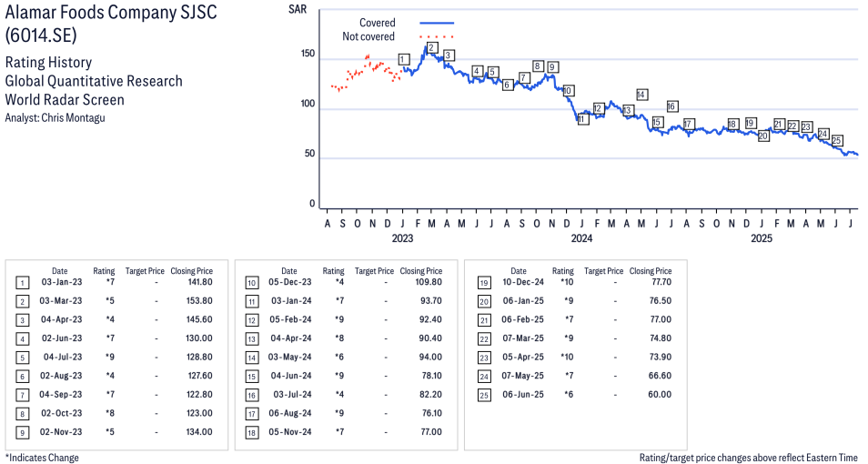
Task: Click the closing price 123.00
Action: pyautogui.click(x=200, y=414)
